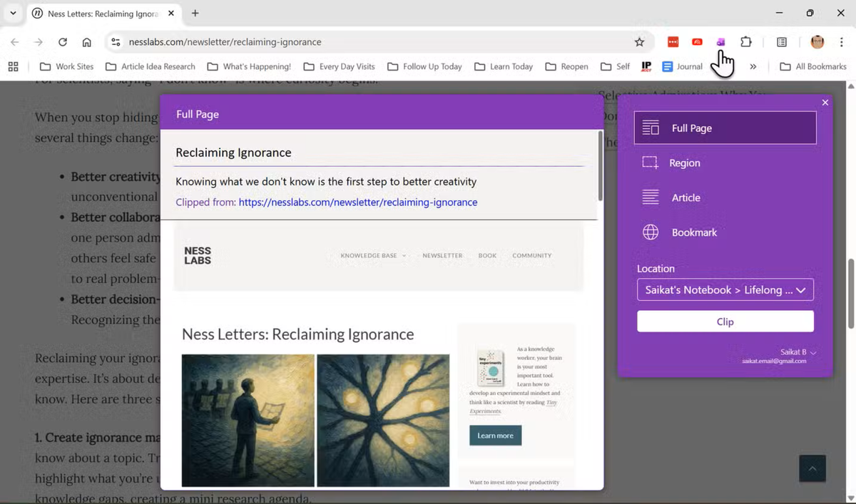856x504 pixels.
Task: Open the tab search dropdown arrow
Action: click(13, 13)
